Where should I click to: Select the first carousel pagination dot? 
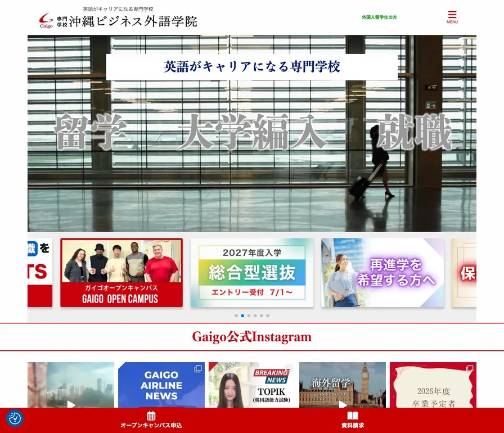[x=236, y=316]
